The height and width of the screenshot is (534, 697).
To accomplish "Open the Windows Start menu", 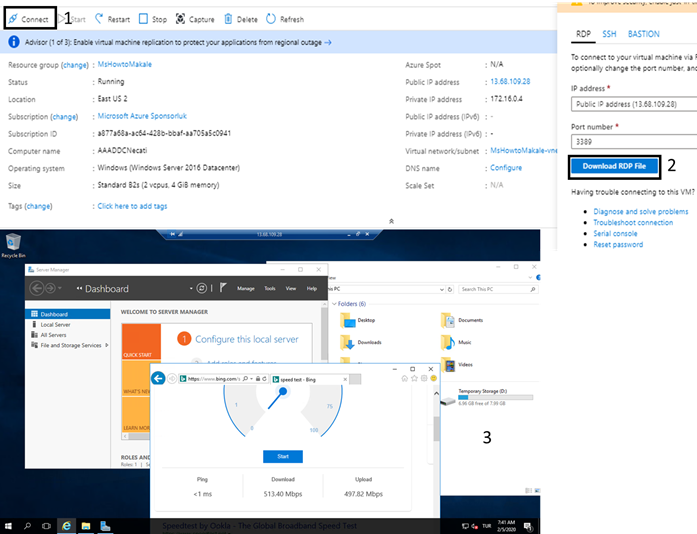I will pos(8,526).
